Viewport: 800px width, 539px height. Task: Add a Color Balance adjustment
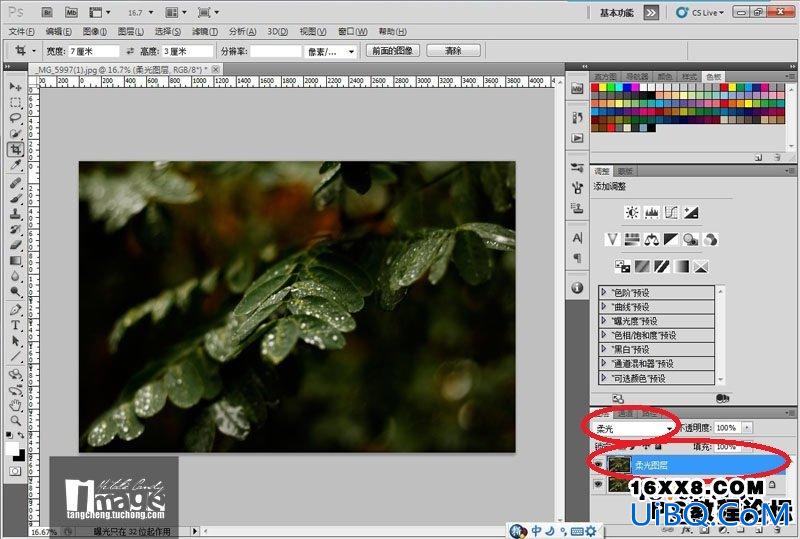click(x=651, y=239)
